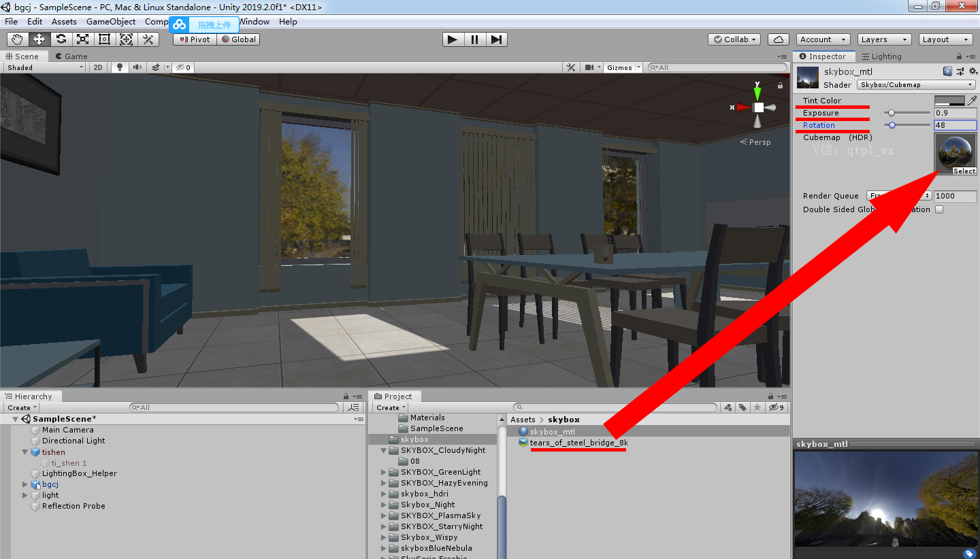The image size is (980, 559).
Task: Open the Collab dropdown
Action: coord(734,39)
